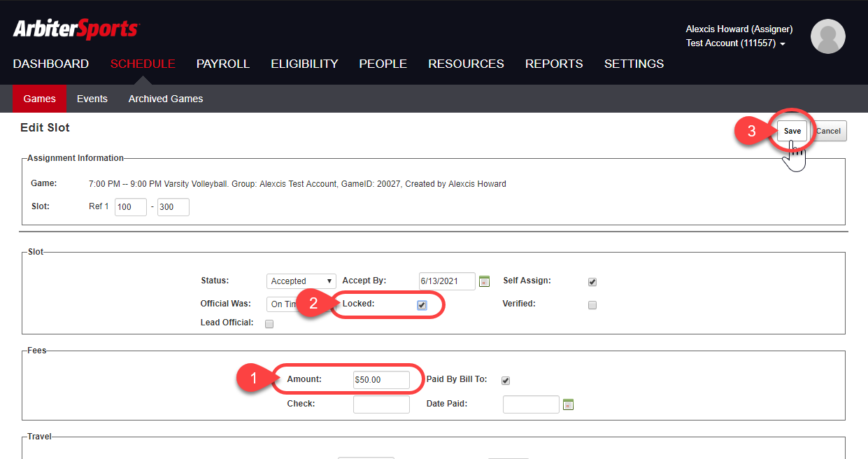Go to the Events tab
This screenshot has width=868, height=459.
pyautogui.click(x=92, y=99)
